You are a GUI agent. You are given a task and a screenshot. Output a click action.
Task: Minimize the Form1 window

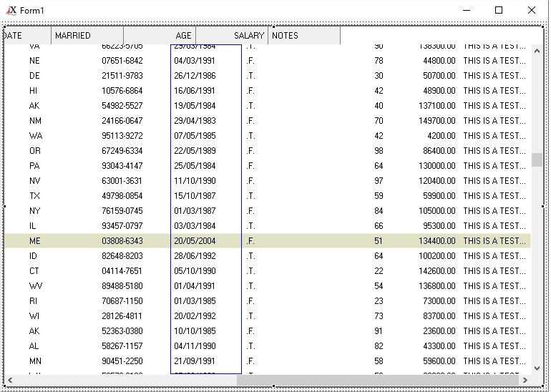tap(467, 11)
